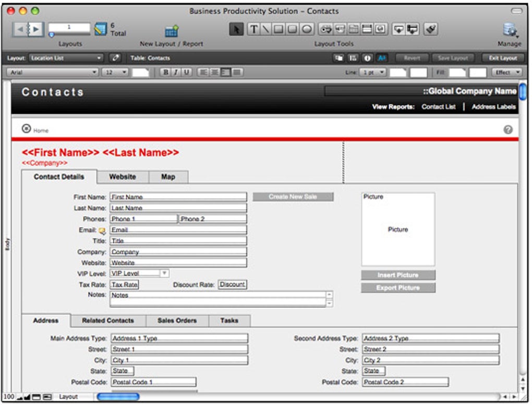Select the Tab Control tool
The width and height of the screenshot is (532, 405).
pos(353,30)
